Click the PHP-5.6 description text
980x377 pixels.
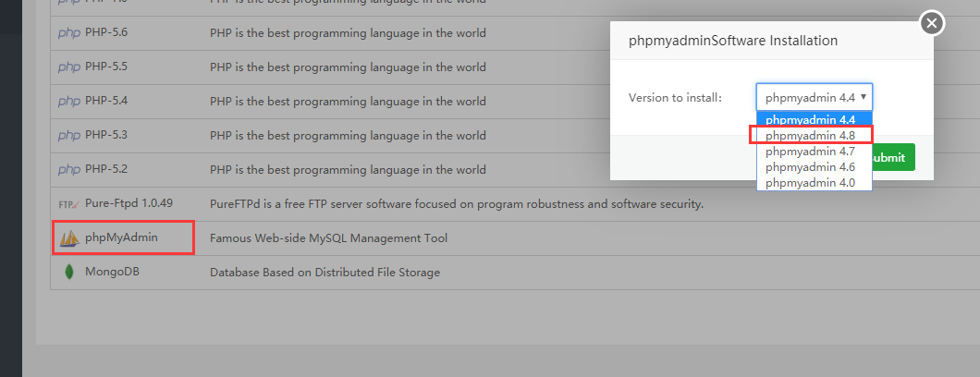(348, 33)
